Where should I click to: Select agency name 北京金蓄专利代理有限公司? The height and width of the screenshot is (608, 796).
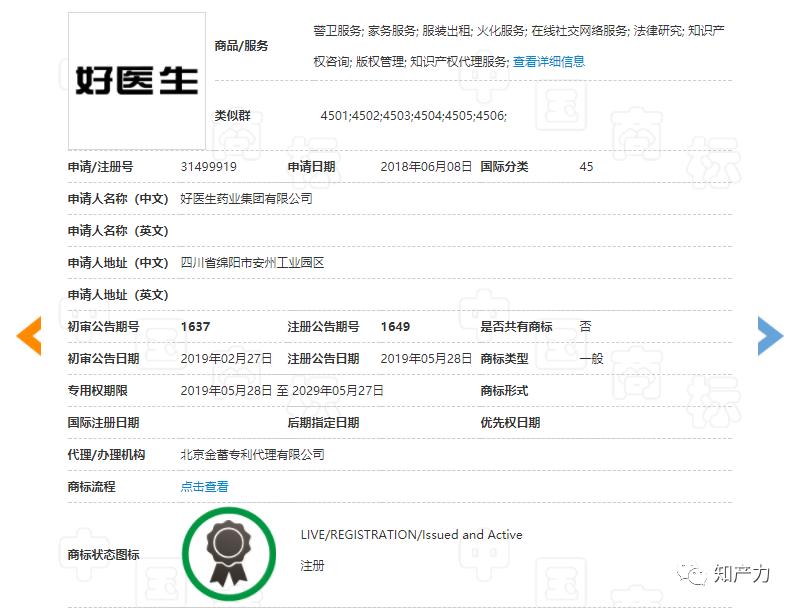(x=253, y=455)
